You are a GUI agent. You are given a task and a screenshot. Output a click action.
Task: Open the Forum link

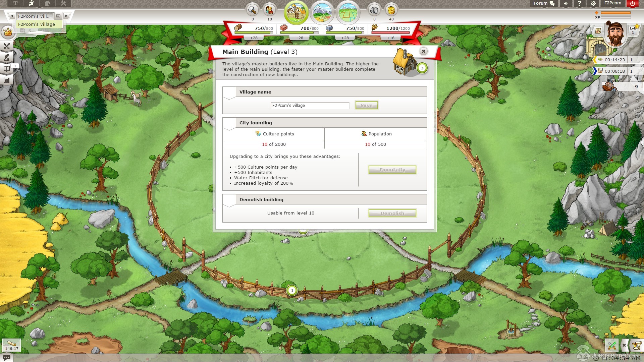(543, 3)
